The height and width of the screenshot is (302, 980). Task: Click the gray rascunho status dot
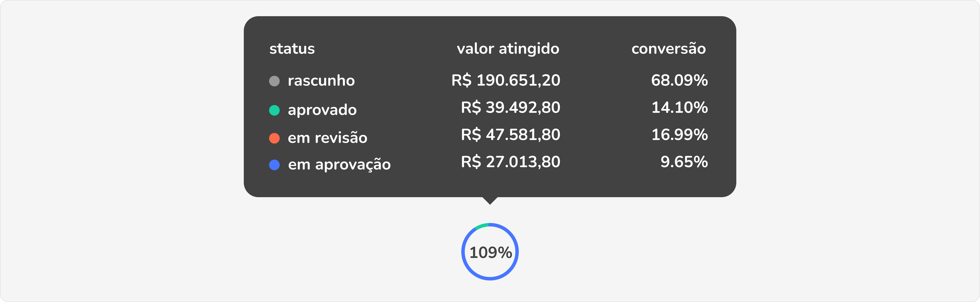(274, 81)
